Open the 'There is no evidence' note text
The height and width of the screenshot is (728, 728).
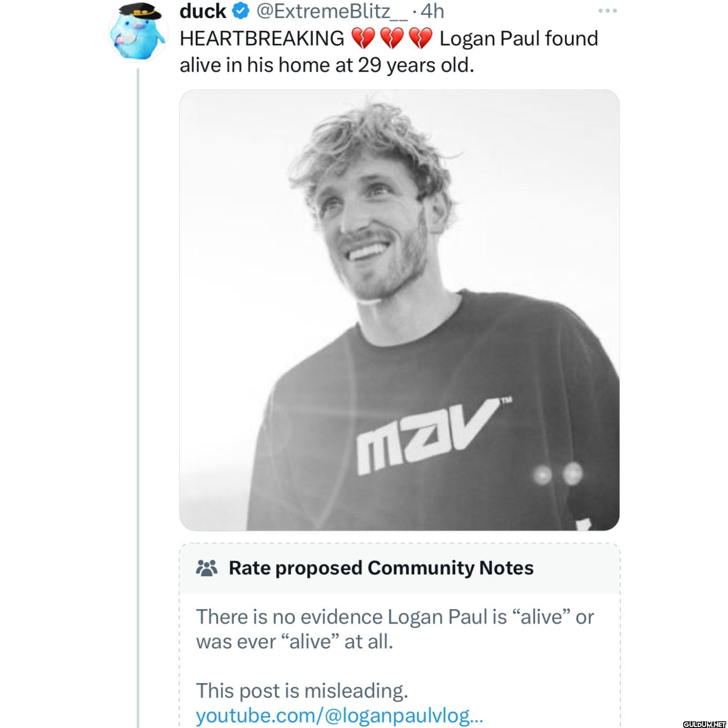tap(395, 629)
